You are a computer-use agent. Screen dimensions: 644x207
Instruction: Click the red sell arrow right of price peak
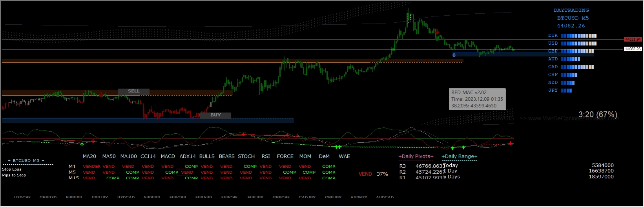coord(437,32)
